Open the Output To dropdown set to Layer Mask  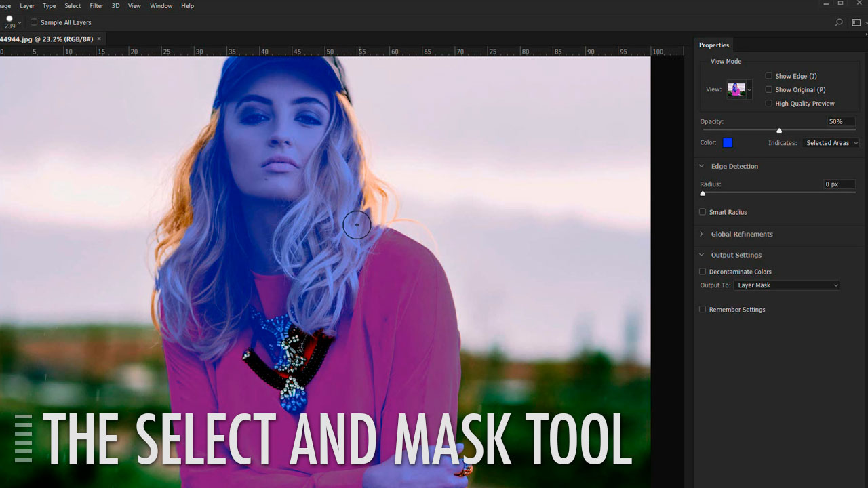pos(787,285)
